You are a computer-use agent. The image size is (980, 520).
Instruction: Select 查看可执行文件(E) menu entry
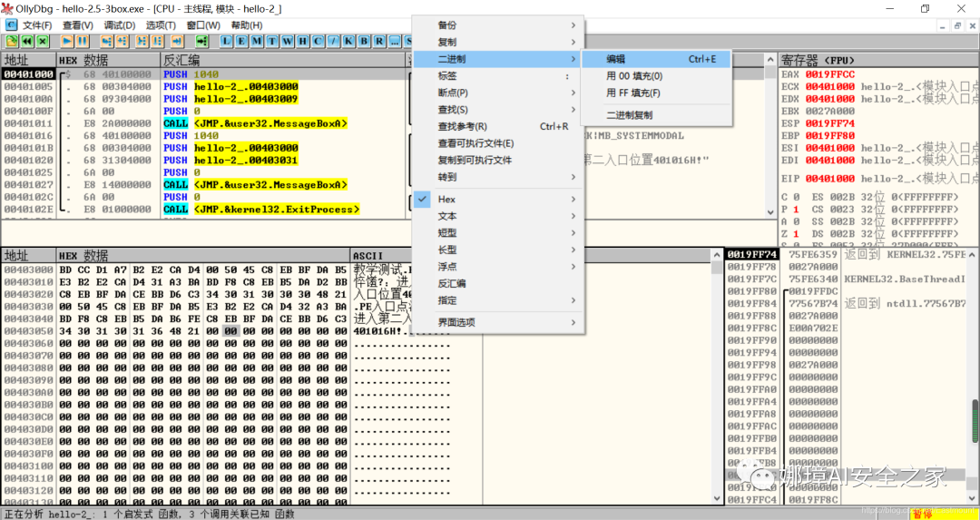[498, 143]
